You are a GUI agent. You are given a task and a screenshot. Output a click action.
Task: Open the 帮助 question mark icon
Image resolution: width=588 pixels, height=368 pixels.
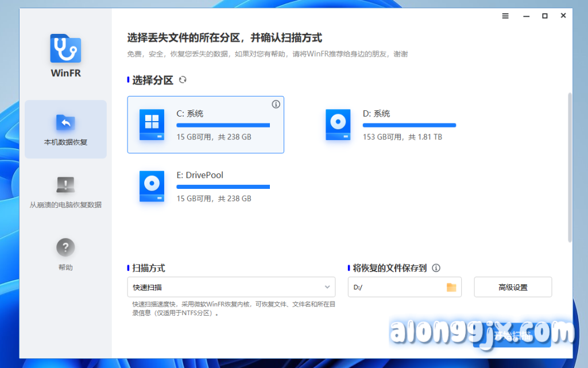[65, 247]
